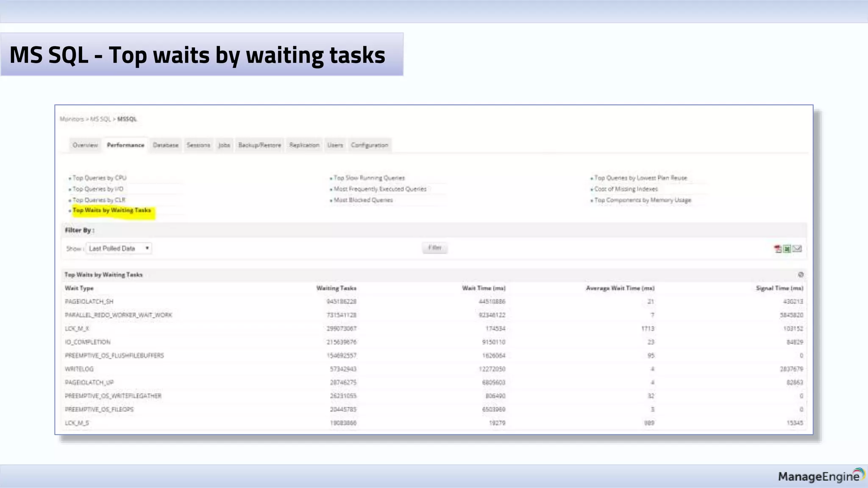Open Top Components by Memory Usage
The width and height of the screenshot is (868, 488).
pos(643,200)
